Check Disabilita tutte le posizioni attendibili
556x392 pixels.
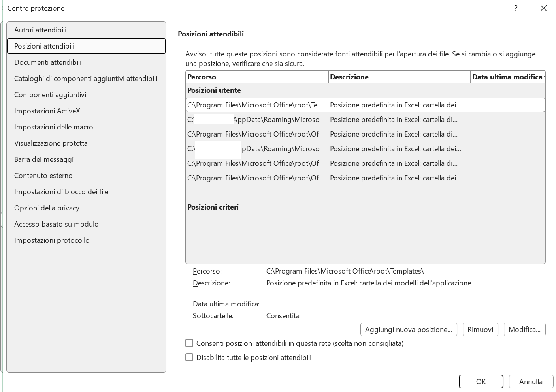click(189, 357)
